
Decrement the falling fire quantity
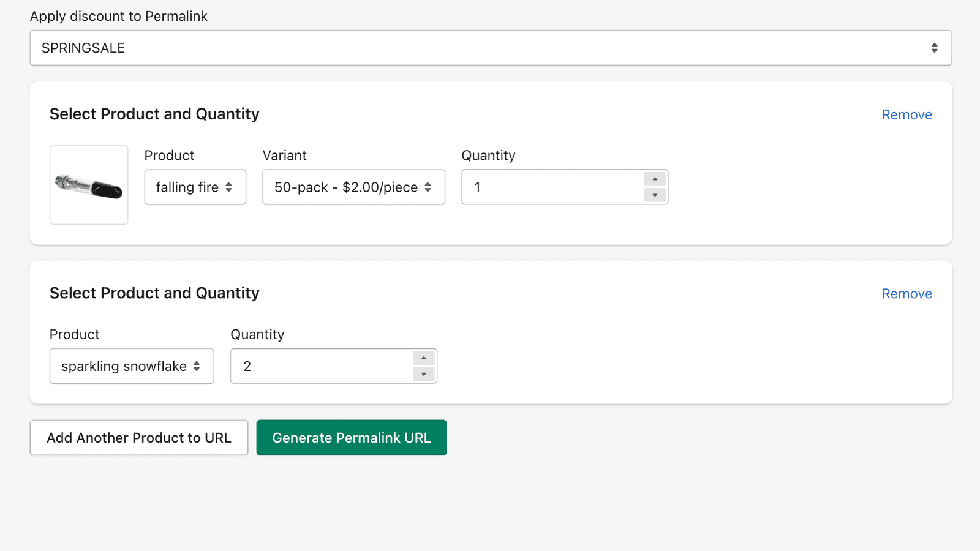point(655,195)
